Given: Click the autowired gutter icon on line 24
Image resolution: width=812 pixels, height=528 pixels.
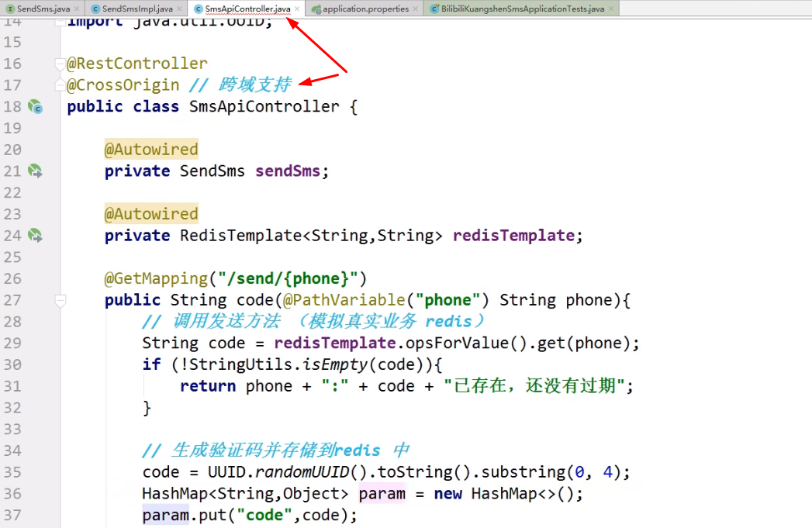Looking at the screenshot, I should (x=35, y=236).
